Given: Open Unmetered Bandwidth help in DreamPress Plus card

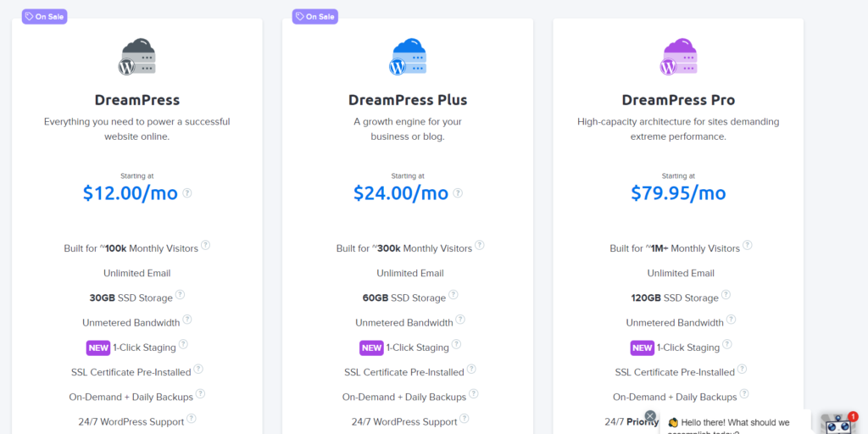Looking at the screenshot, I should click(x=460, y=319).
